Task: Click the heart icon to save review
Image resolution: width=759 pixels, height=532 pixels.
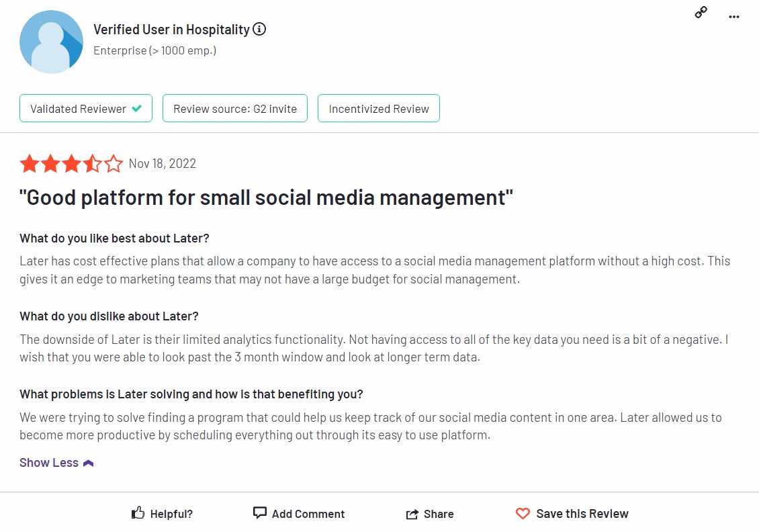Action: point(523,513)
